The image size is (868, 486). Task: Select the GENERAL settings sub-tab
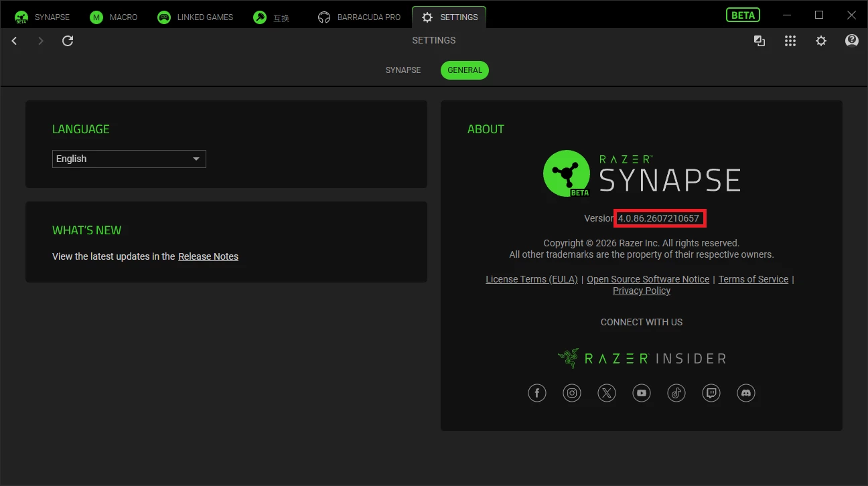click(x=465, y=70)
